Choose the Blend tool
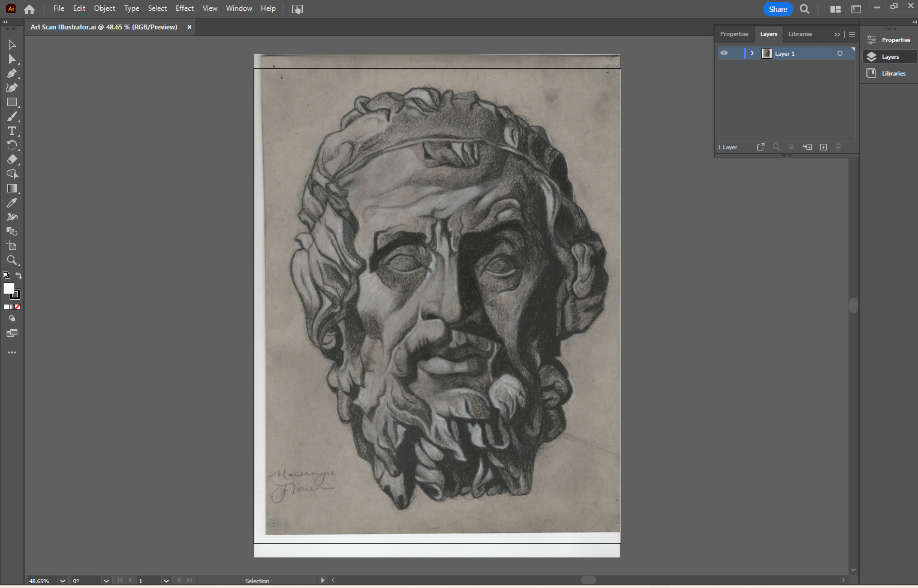Screen dimensions: 918x588 pos(12,232)
